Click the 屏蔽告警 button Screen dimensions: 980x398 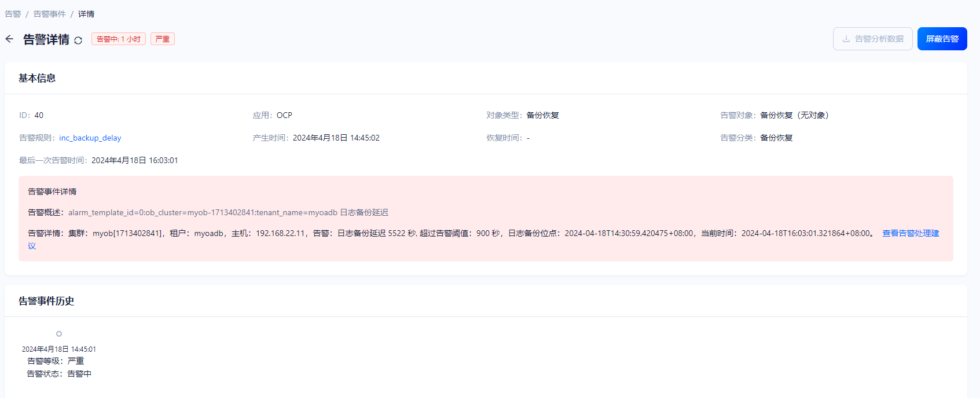pyautogui.click(x=942, y=39)
